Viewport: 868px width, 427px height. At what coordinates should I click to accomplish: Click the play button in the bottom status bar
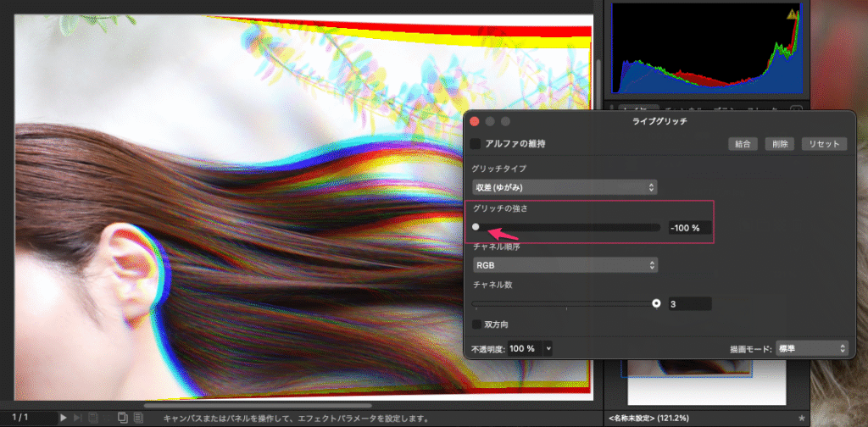click(x=64, y=418)
